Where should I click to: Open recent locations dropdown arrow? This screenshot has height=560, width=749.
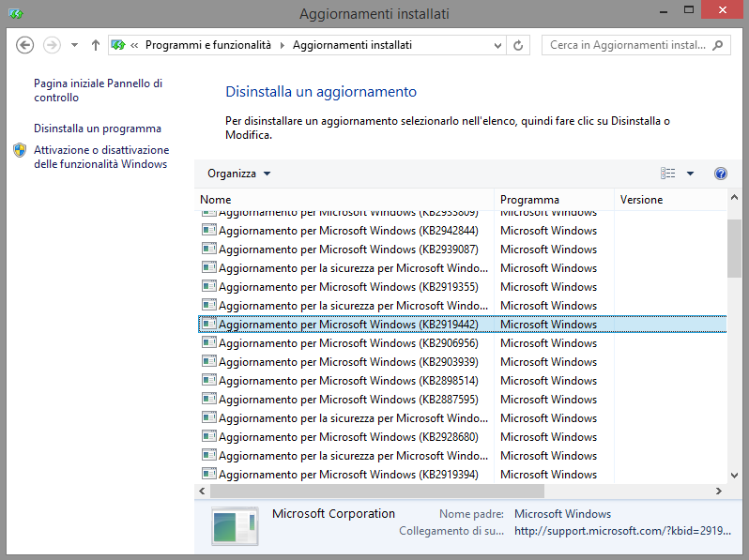pyautogui.click(x=74, y=45)
